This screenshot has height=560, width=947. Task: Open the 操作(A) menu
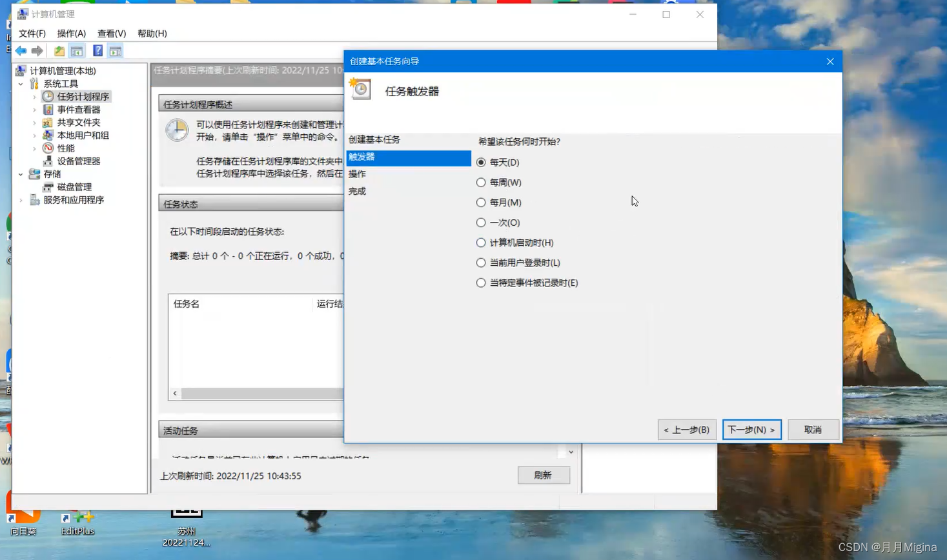tap(70, 33)
